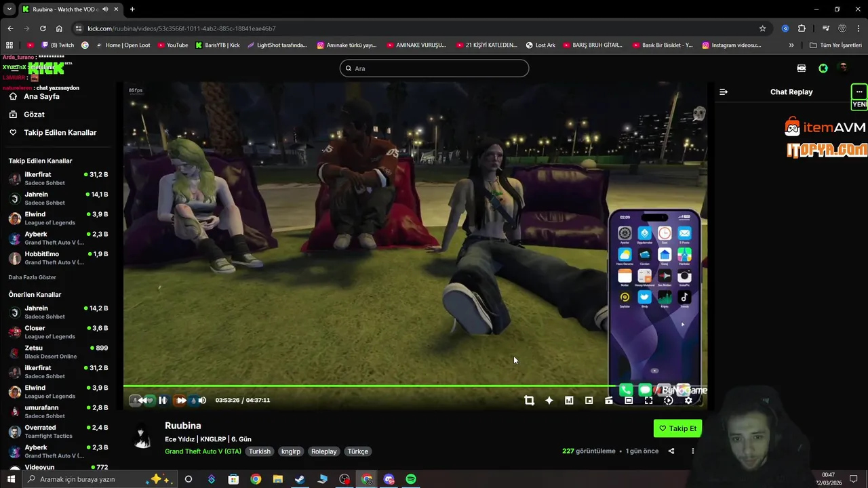The height and width of the screenshot is (488, 868).
Task: Open Chrome media controls icon
Action: coord(825,28)
